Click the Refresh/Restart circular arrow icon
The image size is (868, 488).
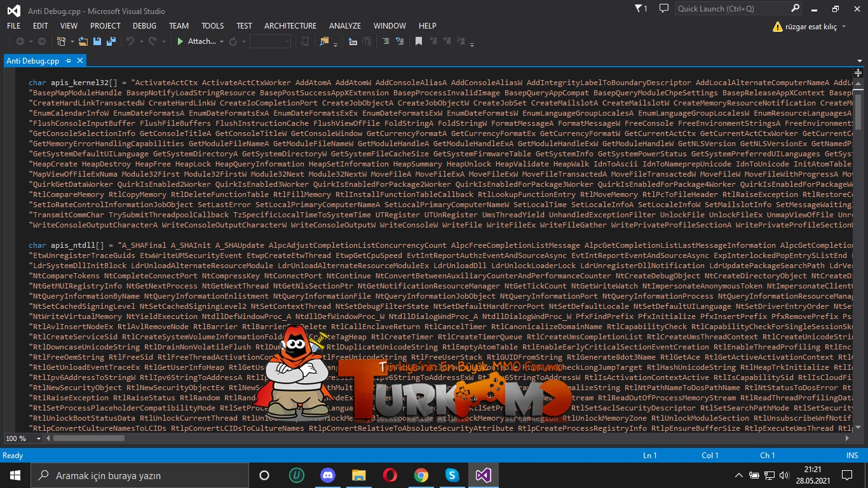coord(233,41)
